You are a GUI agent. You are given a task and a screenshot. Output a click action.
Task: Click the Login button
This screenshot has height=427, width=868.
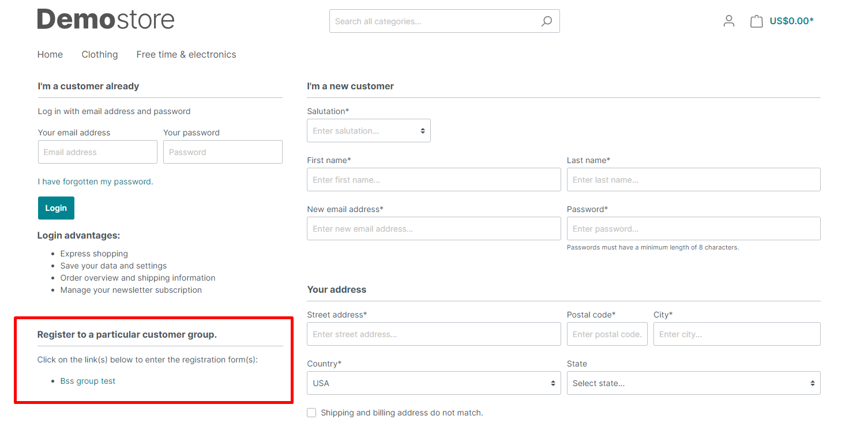pyautogui.click(x=56, y=208)
